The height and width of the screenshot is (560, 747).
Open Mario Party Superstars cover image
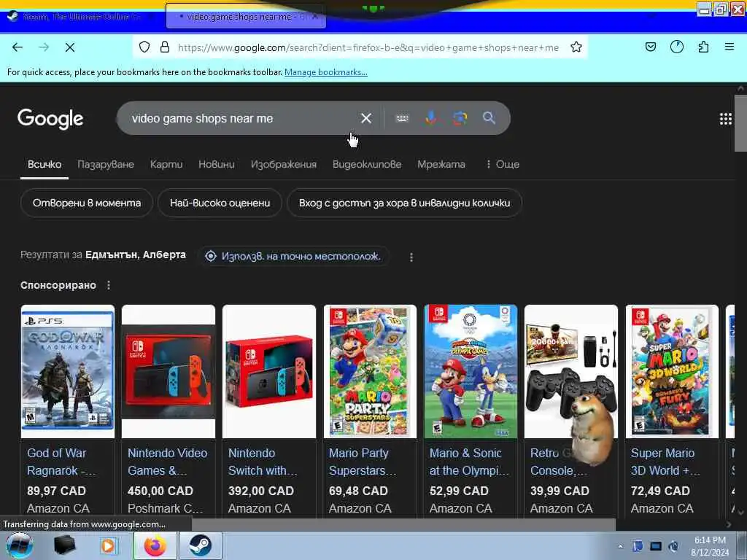pos(370,371)
